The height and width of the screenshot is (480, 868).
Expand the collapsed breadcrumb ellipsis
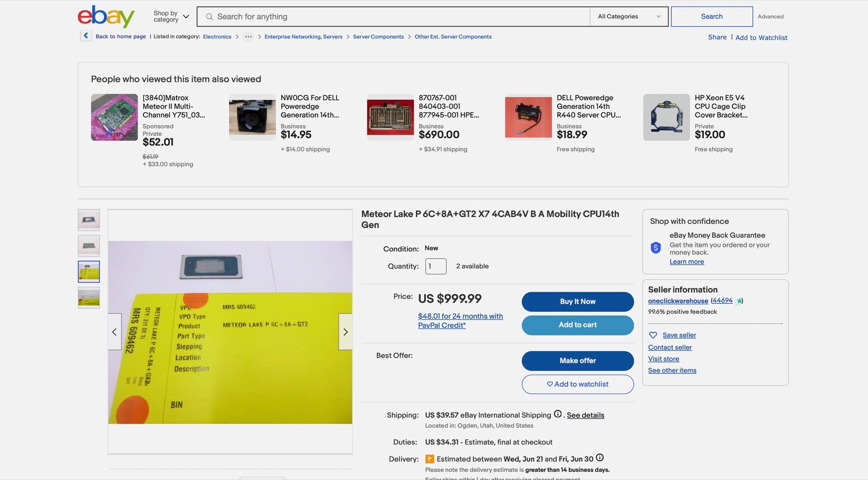point(248,37)
